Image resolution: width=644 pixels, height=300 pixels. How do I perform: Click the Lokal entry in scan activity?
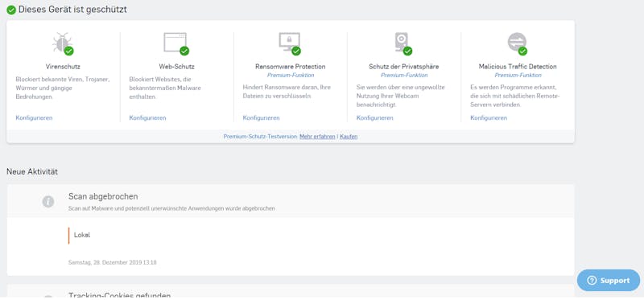pyautogui.click(x=82, y=235)
